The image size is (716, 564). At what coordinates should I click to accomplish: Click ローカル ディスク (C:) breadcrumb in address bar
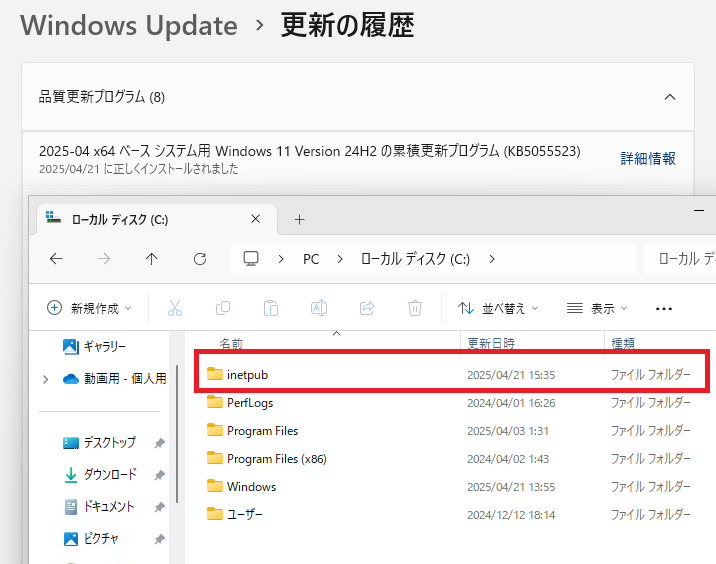[x=415, y=259]
